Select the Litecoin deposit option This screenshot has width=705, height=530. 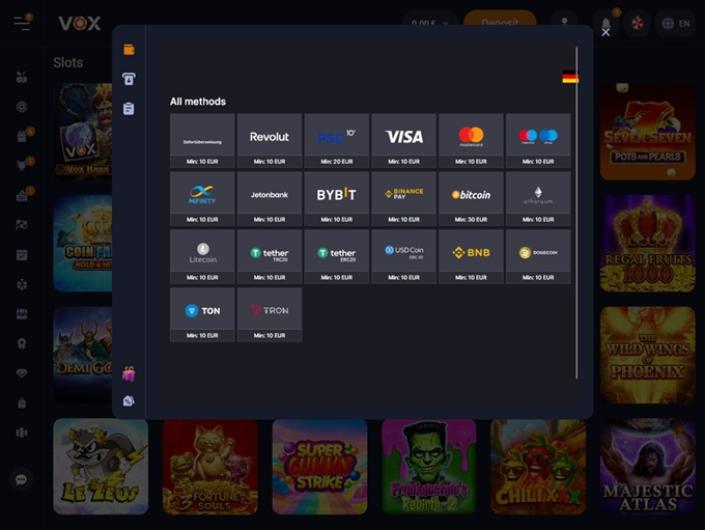click(202, 253)
